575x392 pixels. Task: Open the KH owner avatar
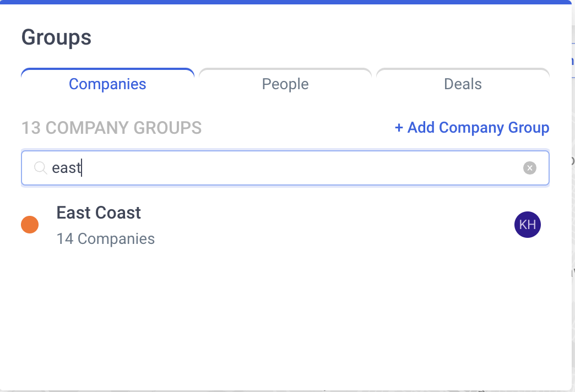point(527,225)
